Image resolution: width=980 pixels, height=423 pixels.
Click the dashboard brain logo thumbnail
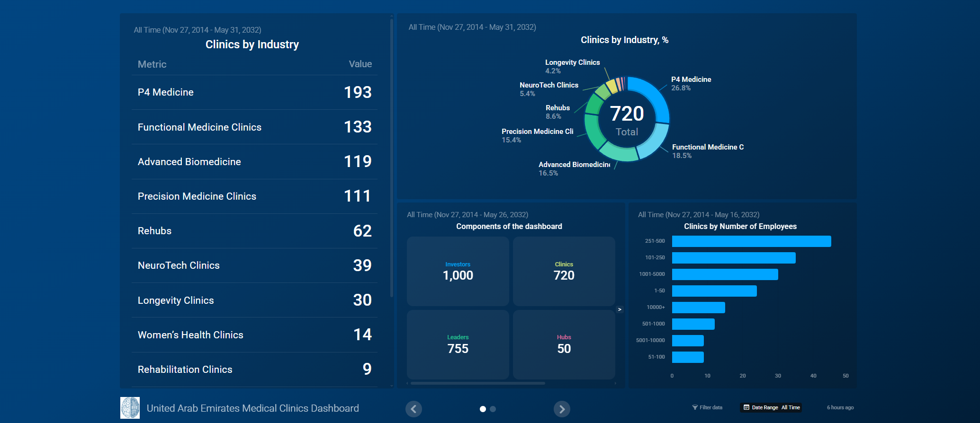point(130,408)
